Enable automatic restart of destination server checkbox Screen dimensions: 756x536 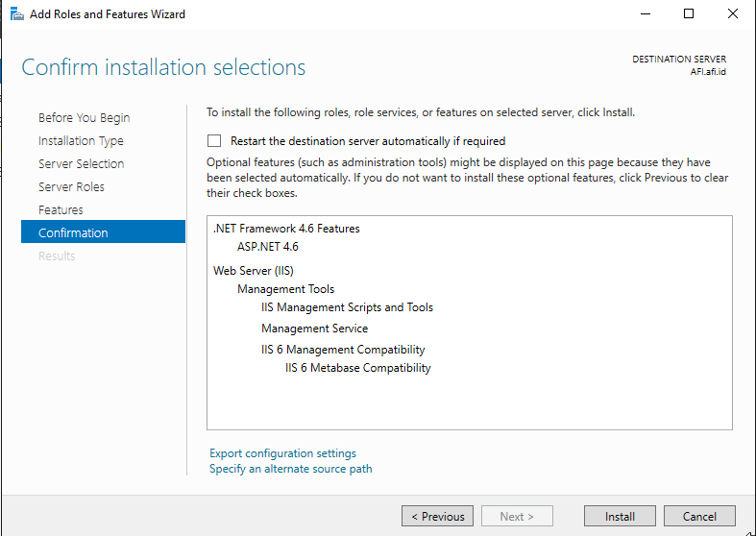[214, 140]
